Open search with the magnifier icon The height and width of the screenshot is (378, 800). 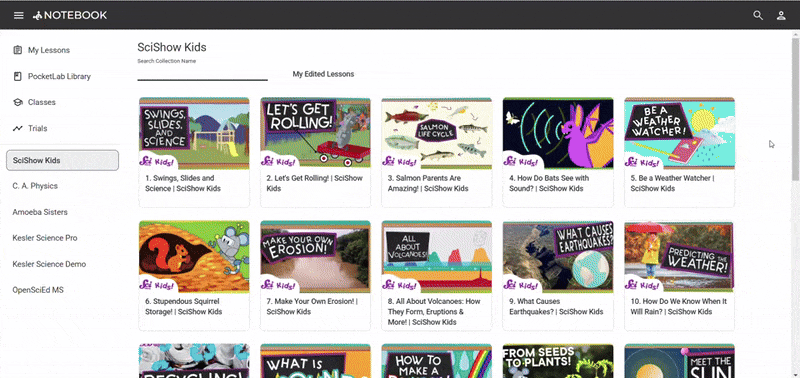coord(758,15)
